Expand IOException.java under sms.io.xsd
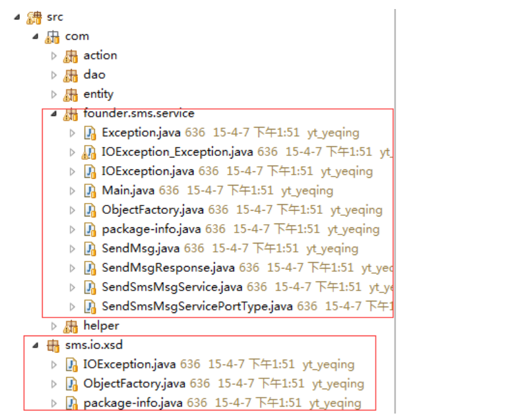The width and height of the screenshot is (510, 420). coord(54,365)
